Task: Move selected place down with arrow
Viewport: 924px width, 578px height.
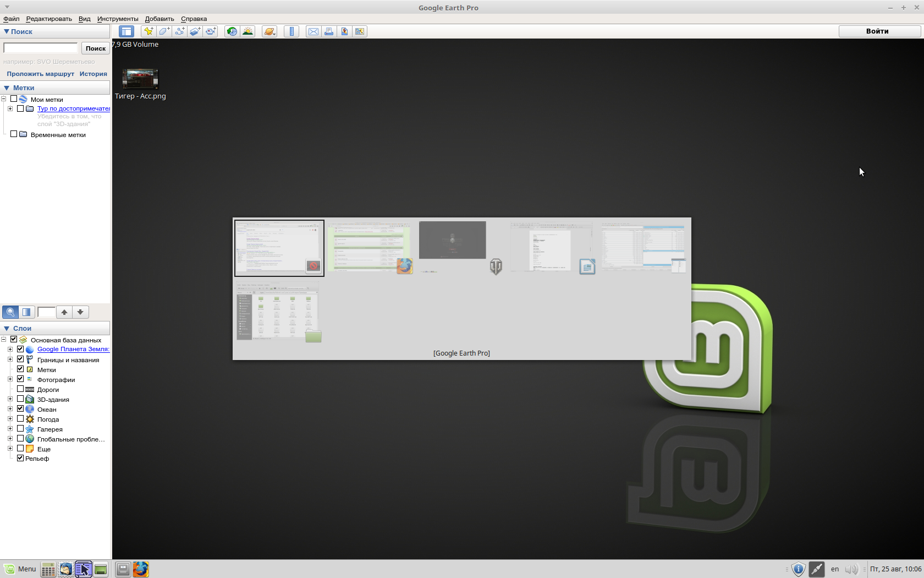Action: pos(80,312)
